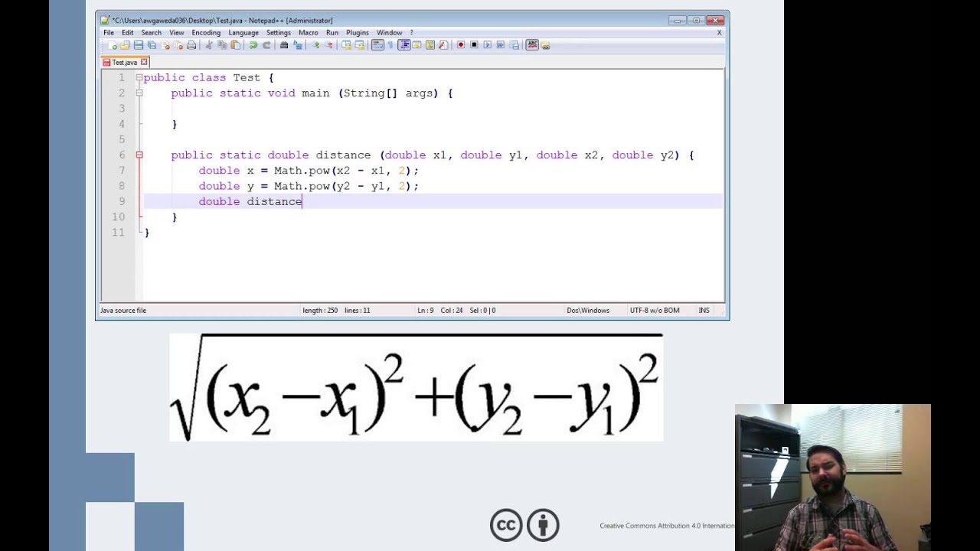The width and height of the screenshot is (980, 551).
Task: Click "UTF-8 w/o BOM" encoding status
Action: 655,311
